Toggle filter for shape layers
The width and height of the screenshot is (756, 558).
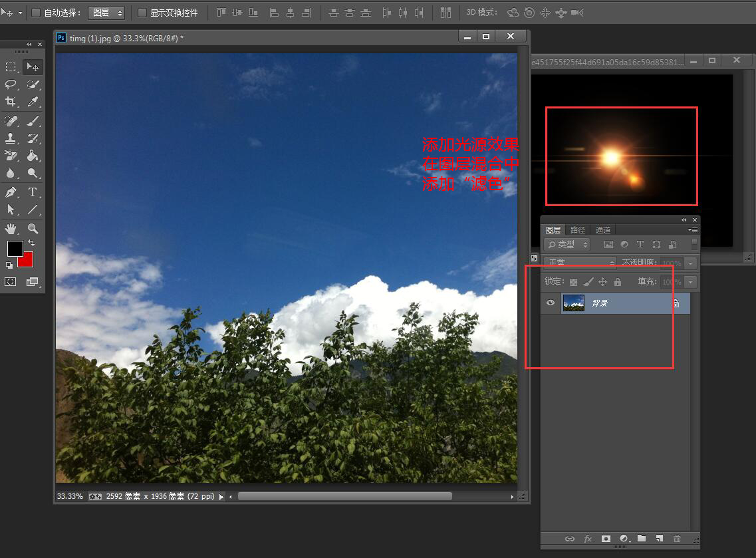point(657,245)
